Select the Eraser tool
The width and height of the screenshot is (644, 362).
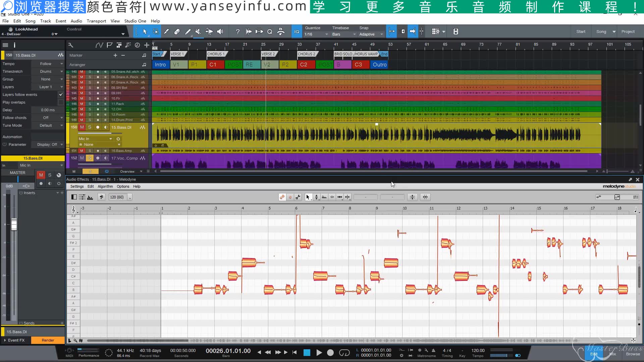(177, 32)
